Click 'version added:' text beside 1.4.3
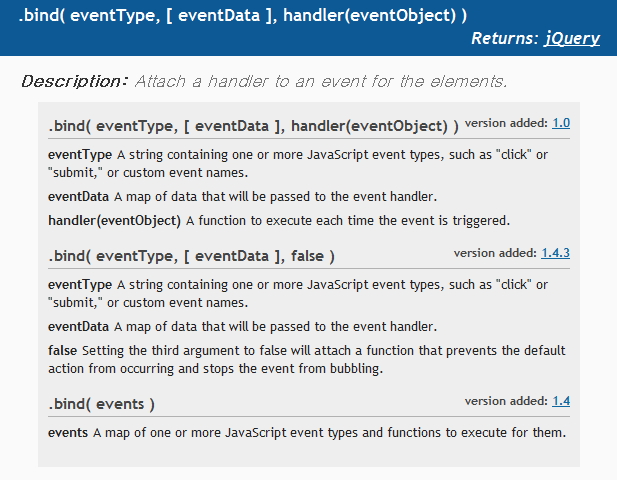Image resolution: width=617 pixels, height=480 pixels. click(495, 253)
